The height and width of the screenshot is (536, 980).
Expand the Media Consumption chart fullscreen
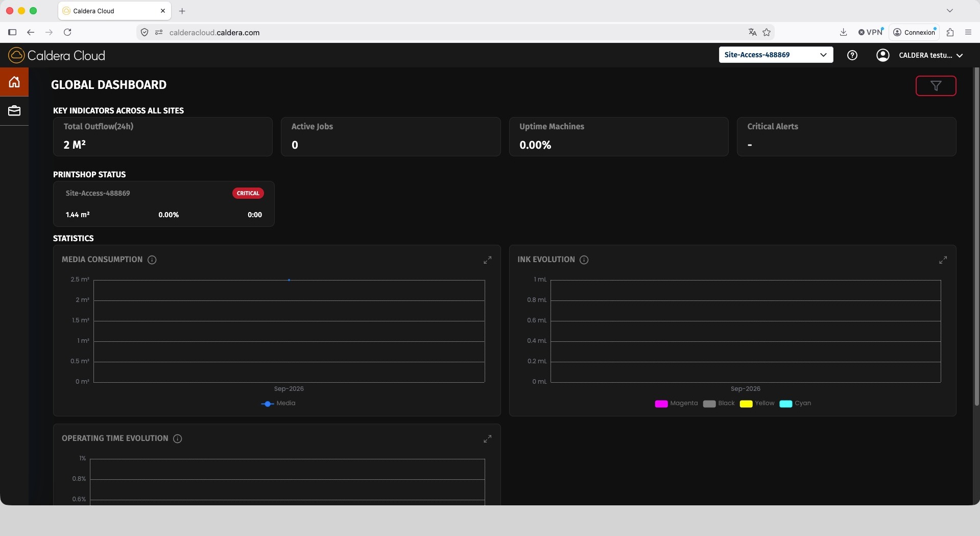click(x=487, y=260)
